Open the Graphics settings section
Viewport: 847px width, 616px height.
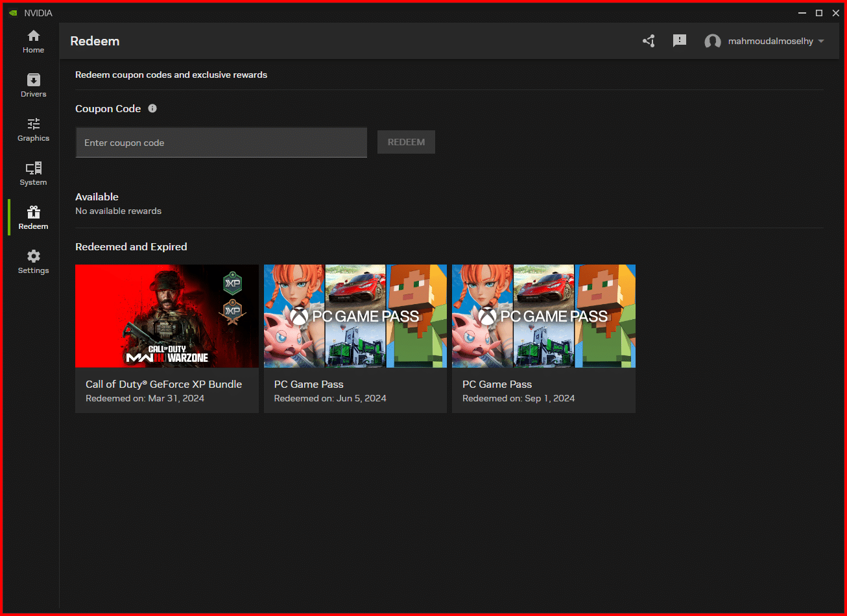pyautogui.click(x=33, y=130)
